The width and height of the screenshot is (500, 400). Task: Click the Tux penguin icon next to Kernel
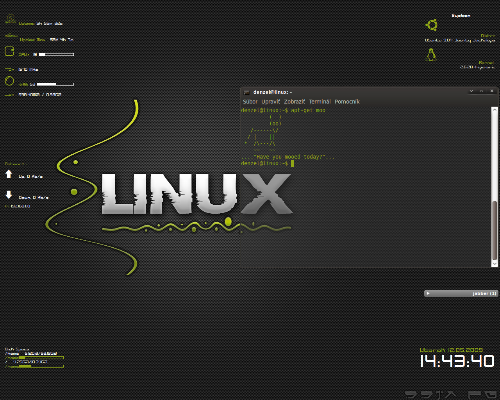(431, 54)
